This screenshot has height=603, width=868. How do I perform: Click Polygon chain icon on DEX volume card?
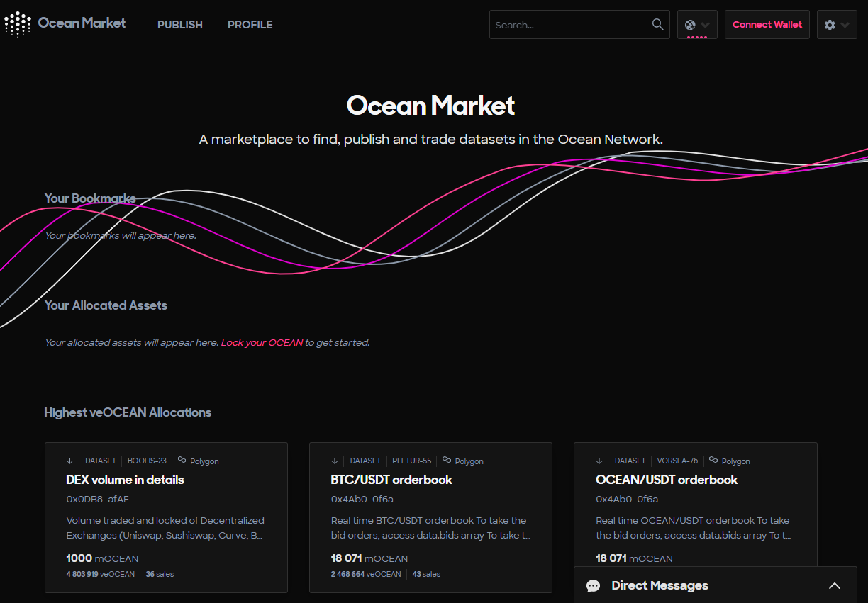(182, 460)
